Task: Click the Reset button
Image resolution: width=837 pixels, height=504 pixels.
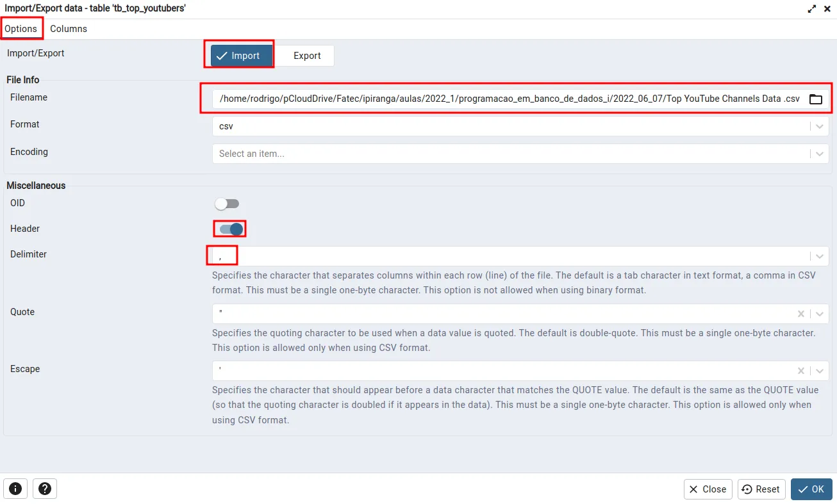Action: tap(761, 489)
